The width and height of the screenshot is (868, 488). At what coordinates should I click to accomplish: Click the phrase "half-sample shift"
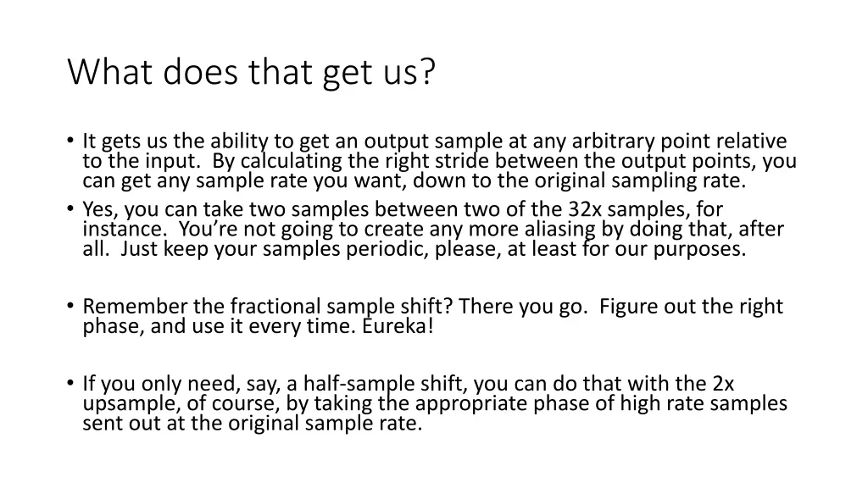click(x=386, y=384)
